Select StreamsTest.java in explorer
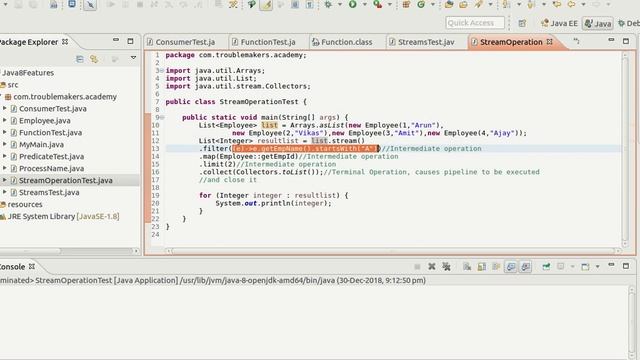 [x=49, y=192]
